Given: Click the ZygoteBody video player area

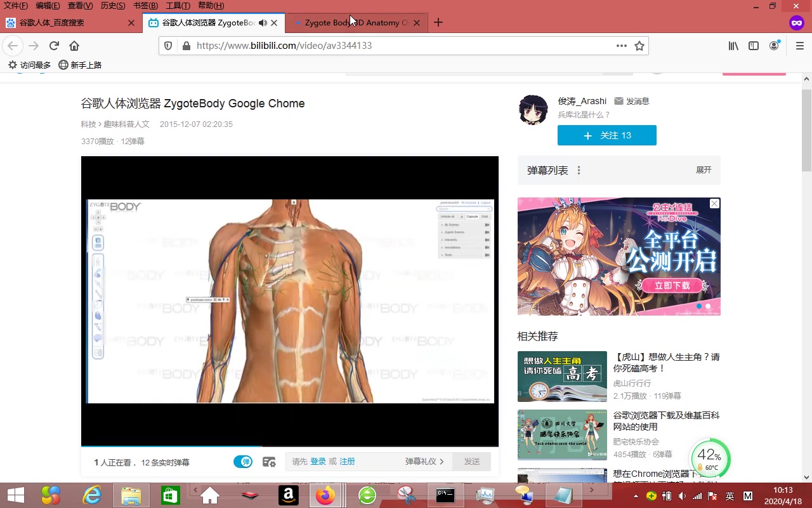Looking at the screenshot, I should click(x=290, y=300).
